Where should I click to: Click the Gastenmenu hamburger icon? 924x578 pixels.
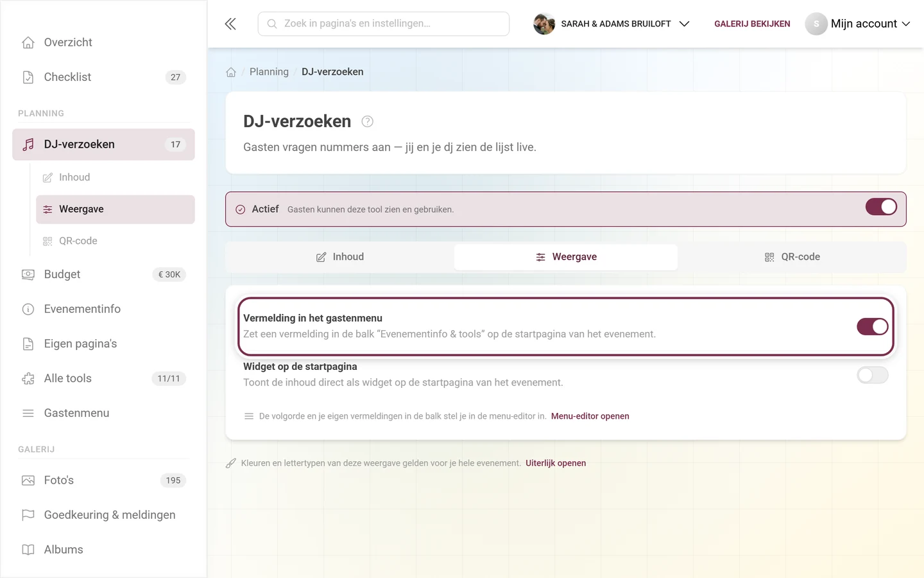[28, 413]
